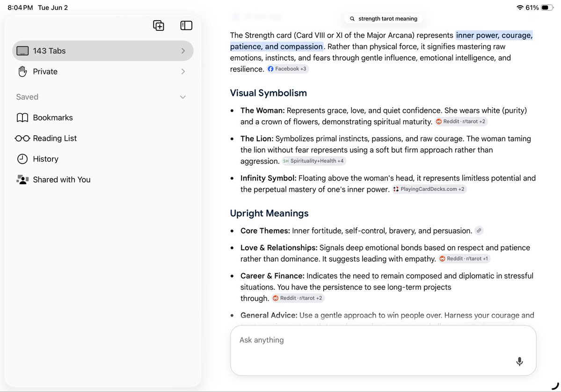Open Reddit r/tarot +2 source under The Woman
Screen dimensions: 561x392
[x=461, y=122]
